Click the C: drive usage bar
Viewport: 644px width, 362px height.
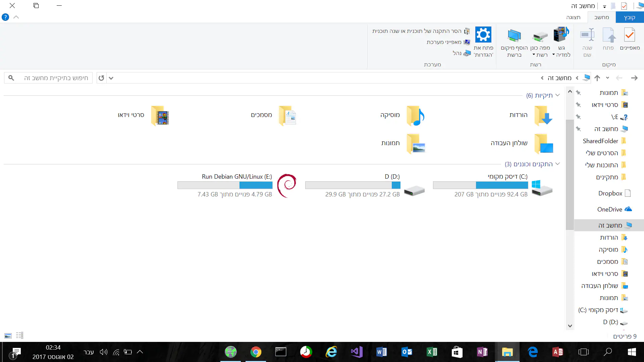coord(480,185)
